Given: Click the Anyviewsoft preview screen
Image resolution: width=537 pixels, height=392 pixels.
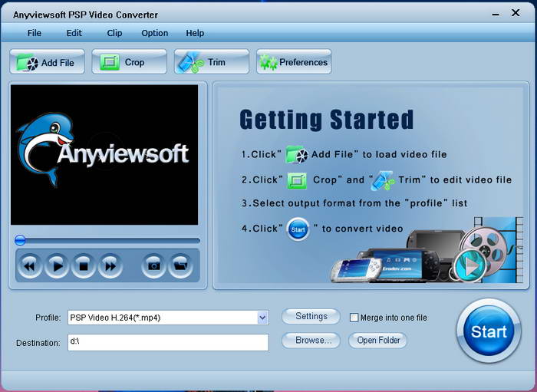Looking at the screenshot, I should click(x=104, y=155).
